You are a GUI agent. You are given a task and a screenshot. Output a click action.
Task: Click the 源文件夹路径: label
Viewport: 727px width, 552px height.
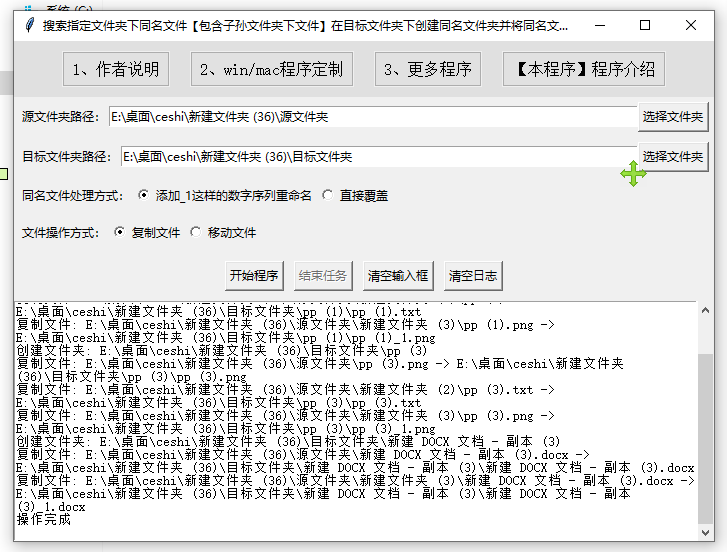[x=61, y=117]
